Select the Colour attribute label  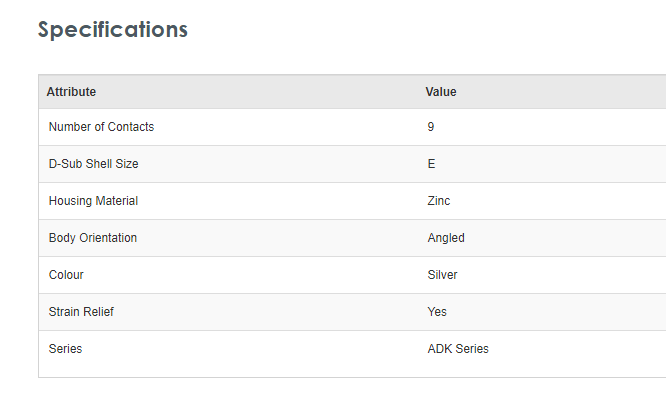66,275
